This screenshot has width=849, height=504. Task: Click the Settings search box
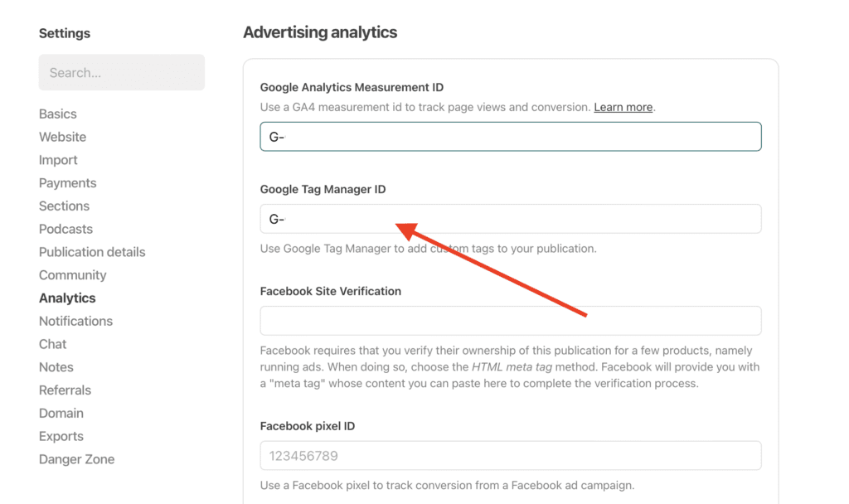pos(121,73)
